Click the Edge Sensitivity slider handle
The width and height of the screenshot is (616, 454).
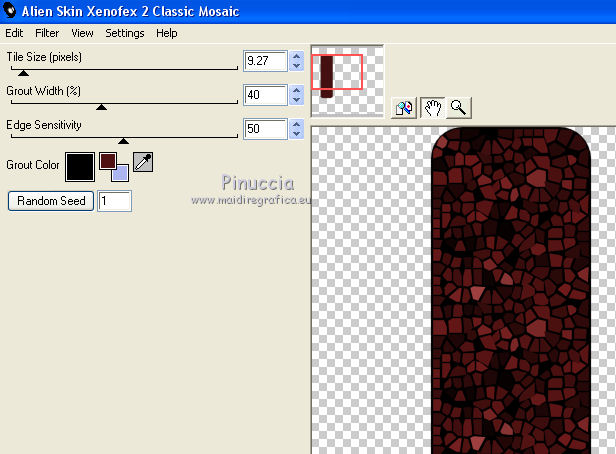click(123, 141)
